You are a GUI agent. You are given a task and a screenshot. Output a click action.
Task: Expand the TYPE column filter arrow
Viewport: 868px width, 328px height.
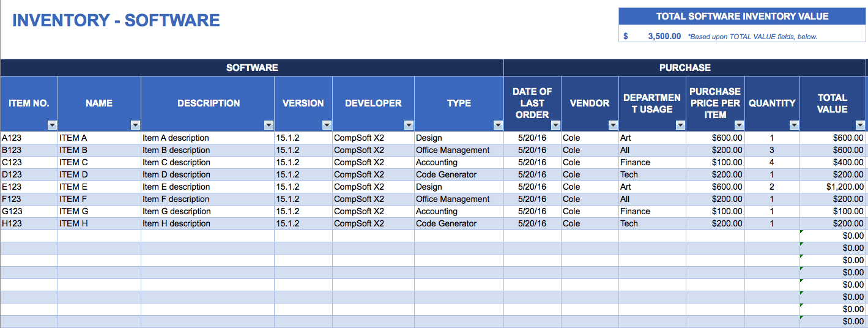tap(497, 125)
